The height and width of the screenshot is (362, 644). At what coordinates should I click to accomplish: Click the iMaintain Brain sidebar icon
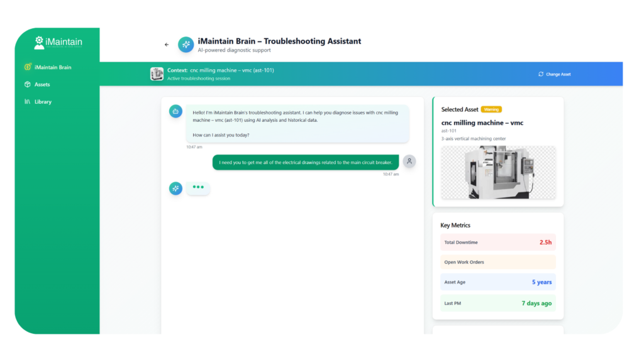point(28,67)
